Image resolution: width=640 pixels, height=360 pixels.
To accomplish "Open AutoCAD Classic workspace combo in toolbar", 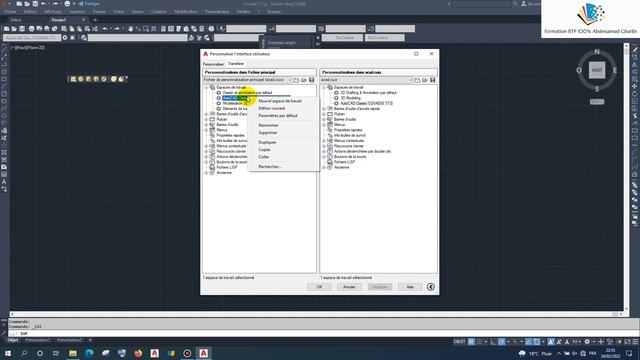I will tap(32, 38).
